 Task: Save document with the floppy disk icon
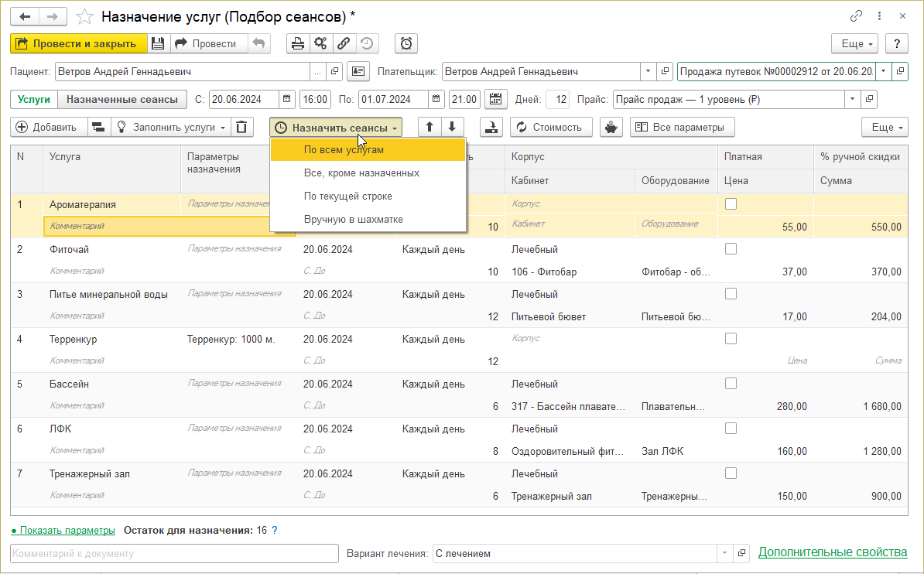[158, 43]
